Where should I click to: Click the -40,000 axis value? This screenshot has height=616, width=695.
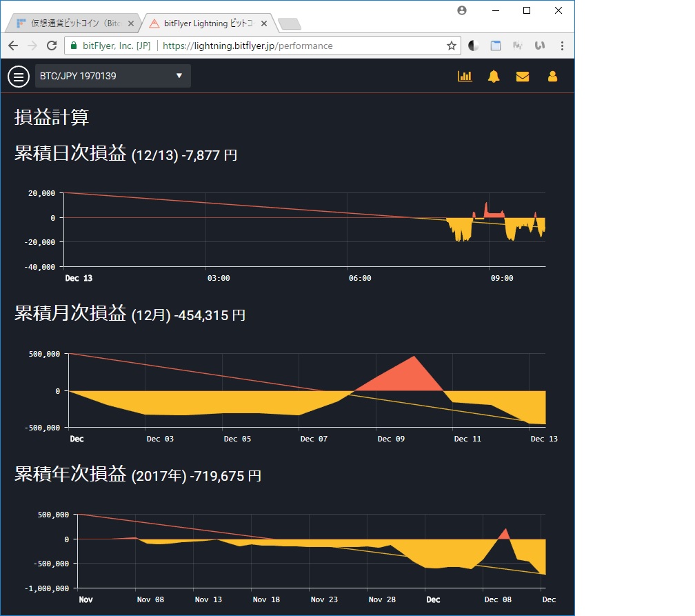point(40,266)
